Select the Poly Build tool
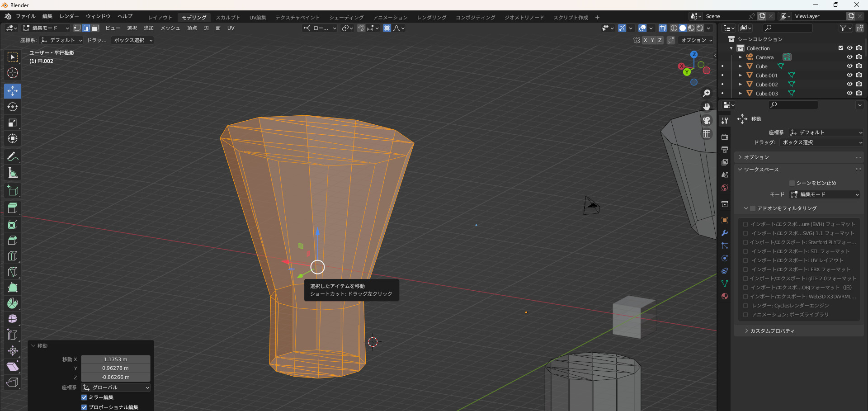 (13, 288)
